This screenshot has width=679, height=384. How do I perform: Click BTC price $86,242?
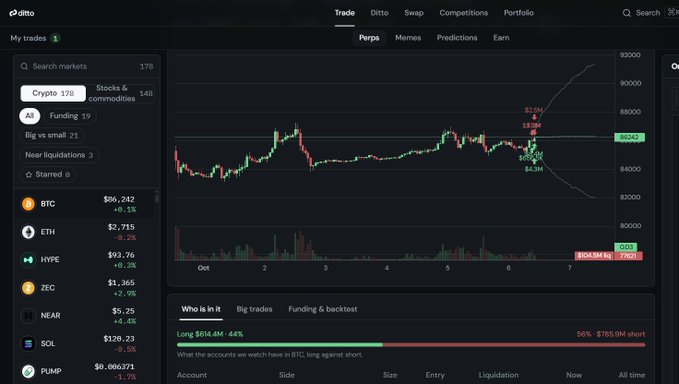pyautogui.click(x=119, y=199)
